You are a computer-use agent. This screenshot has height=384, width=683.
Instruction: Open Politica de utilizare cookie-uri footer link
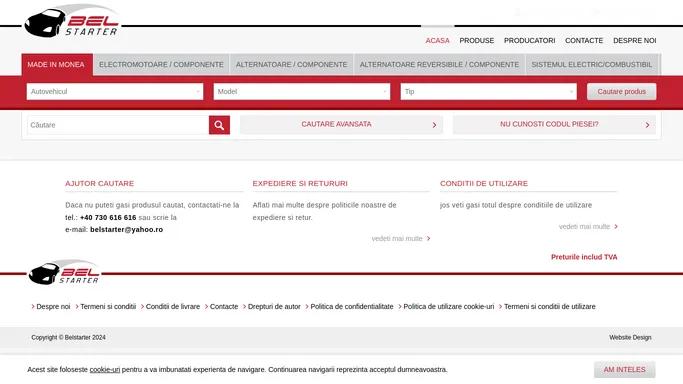coord(449,307)
